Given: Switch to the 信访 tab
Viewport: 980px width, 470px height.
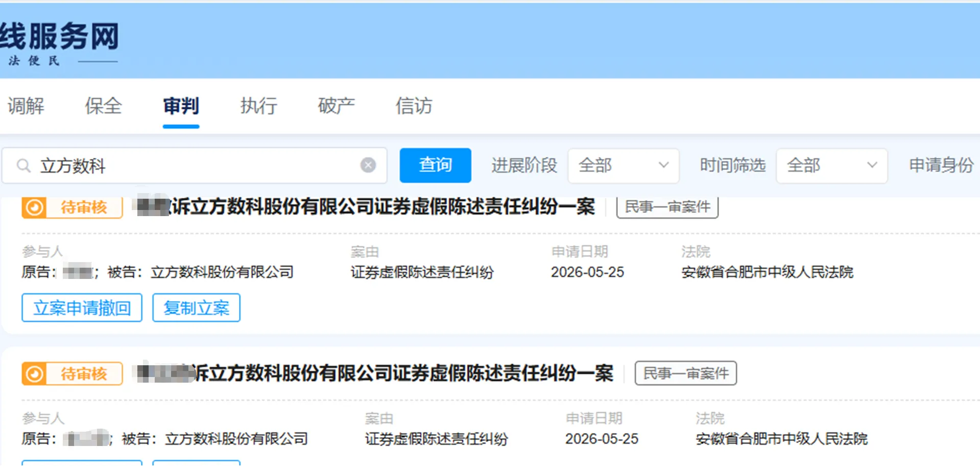Looking at the screenshot, I should click(x=414, y=106).
